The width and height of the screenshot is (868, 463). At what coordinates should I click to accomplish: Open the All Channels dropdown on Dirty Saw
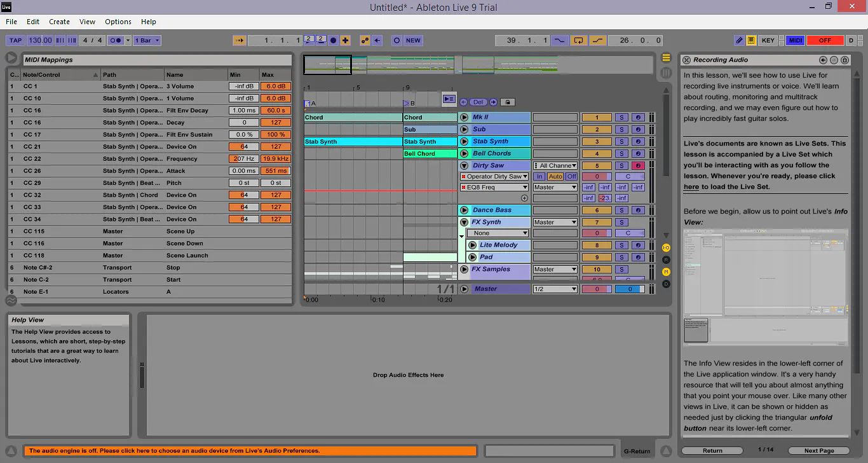(555, 165)
